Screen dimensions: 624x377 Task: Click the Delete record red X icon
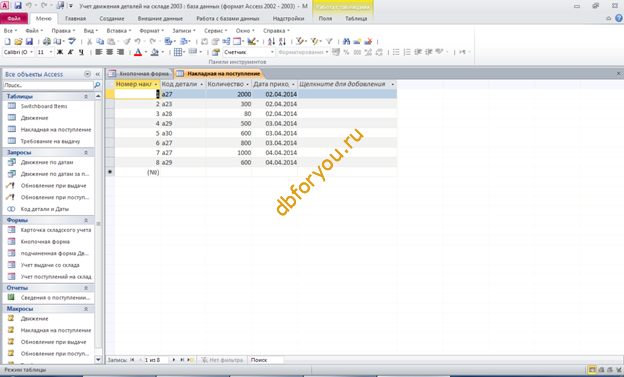click(x=368, y=41)
